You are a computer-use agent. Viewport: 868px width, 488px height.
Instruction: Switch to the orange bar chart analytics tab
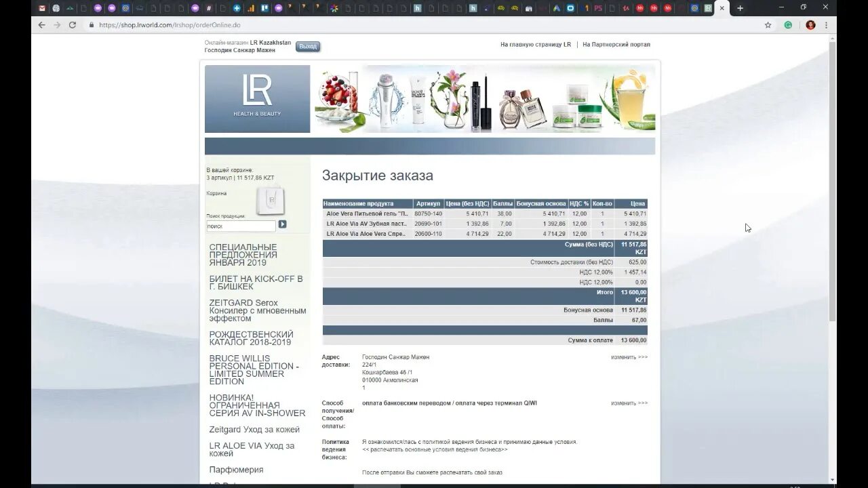click(x=251, y=8)
